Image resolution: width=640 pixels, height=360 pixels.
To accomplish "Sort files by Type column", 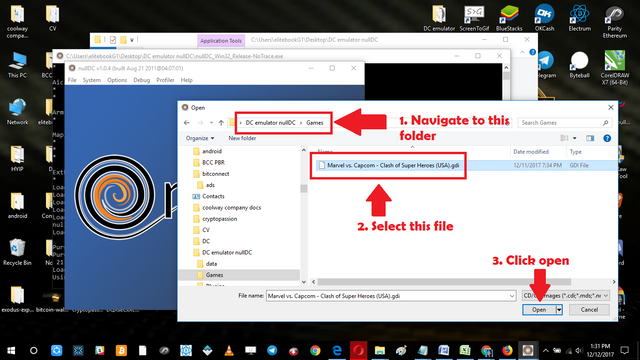I will 576,152.
